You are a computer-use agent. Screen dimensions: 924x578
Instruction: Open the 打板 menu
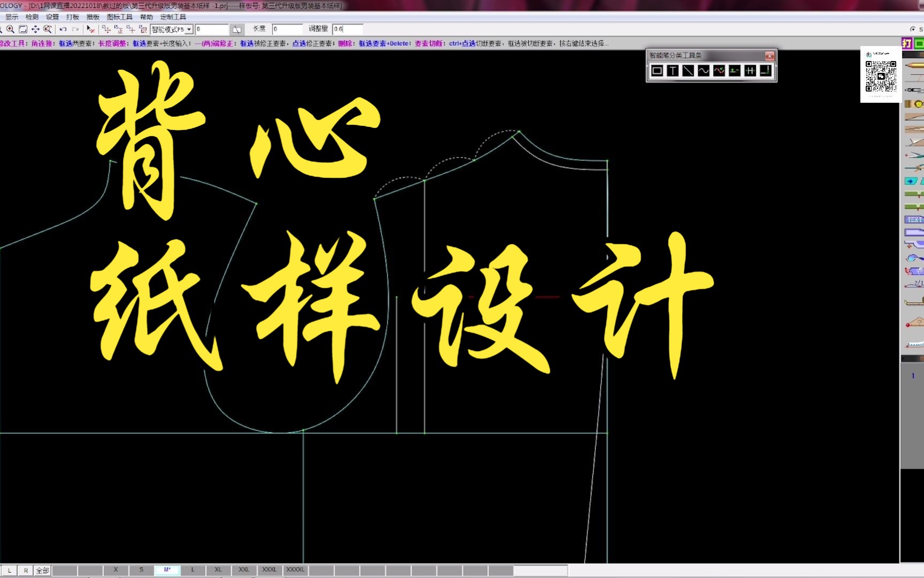(73, 17)
